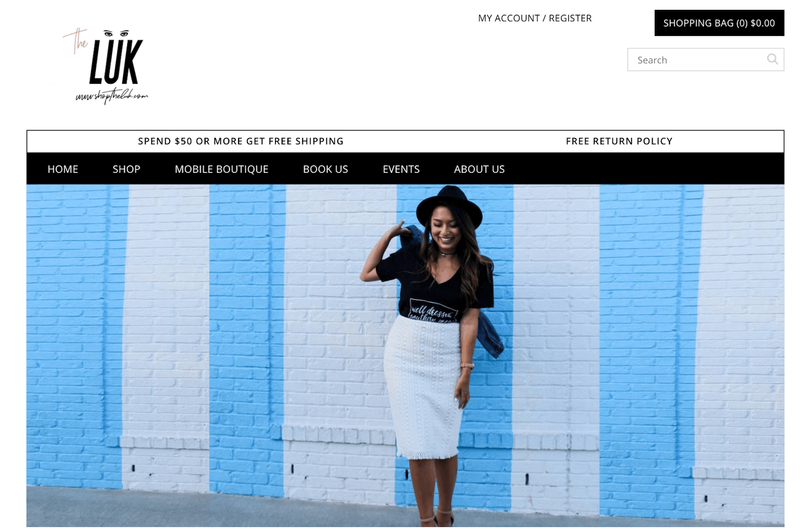Select Mobile Boutique in the navigation bar

pos(221,169)
